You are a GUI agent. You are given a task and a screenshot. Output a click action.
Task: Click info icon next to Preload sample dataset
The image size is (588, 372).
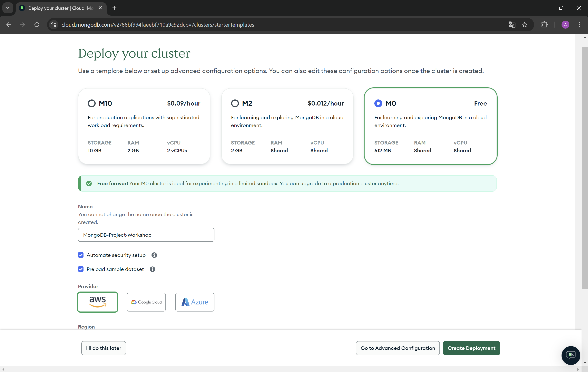[x=152, y=269]
